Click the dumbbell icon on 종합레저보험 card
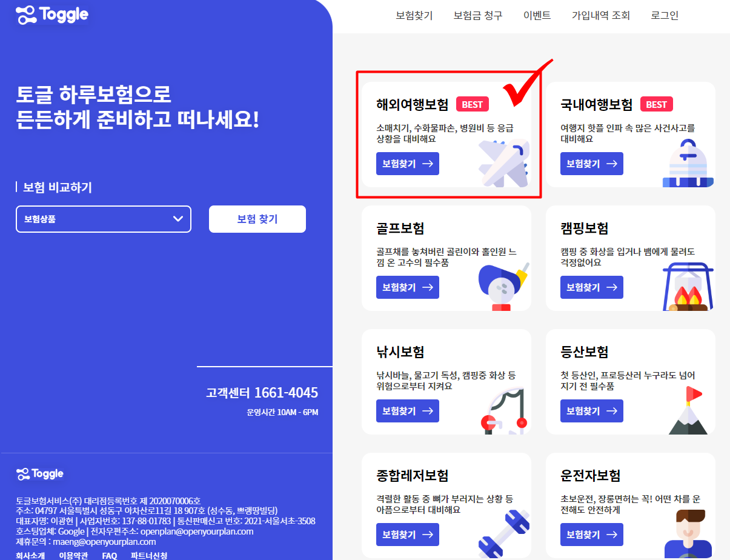Screen dimensions: 730x560 [504, 535]
